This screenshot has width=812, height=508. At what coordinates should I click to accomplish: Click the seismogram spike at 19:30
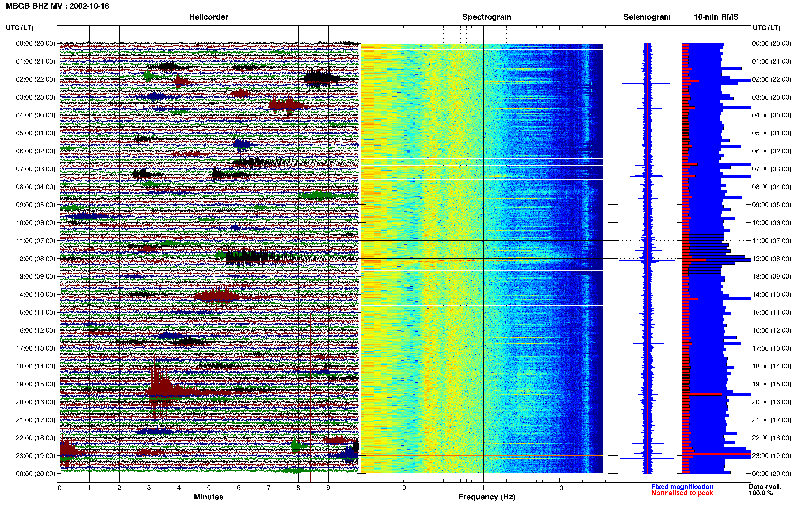coord(647,394)
